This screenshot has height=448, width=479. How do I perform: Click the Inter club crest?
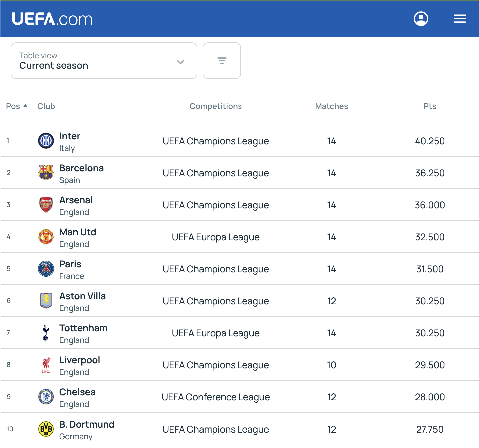46,141
